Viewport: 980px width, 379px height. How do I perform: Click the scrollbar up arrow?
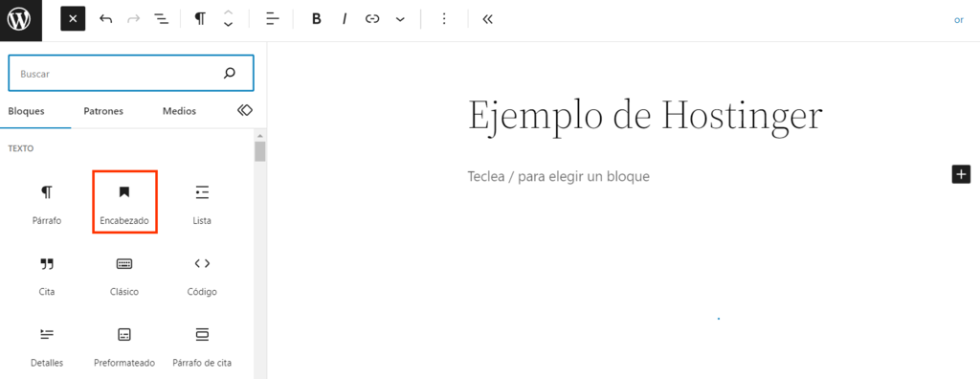click(260, 136)
